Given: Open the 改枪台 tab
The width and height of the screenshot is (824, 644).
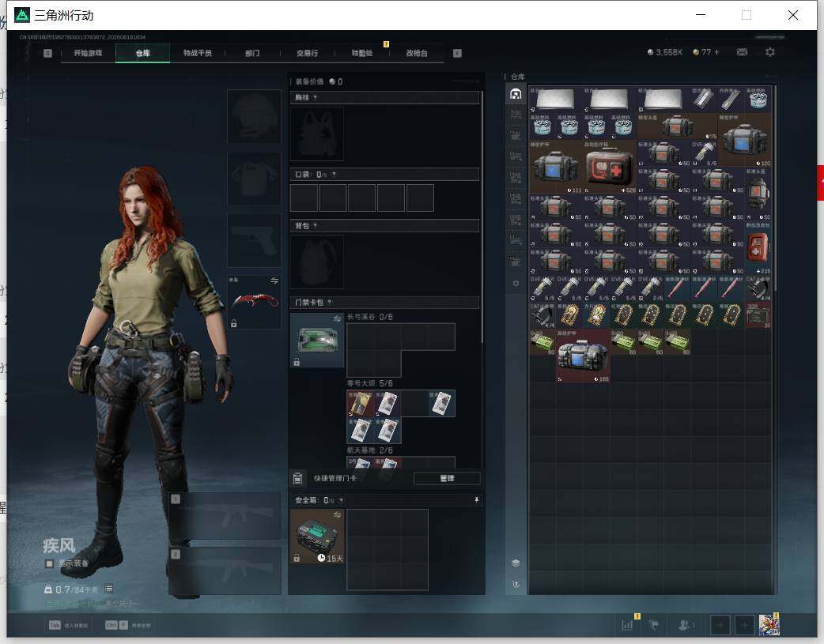Looking at the screenshot, I should click(417, 53).
